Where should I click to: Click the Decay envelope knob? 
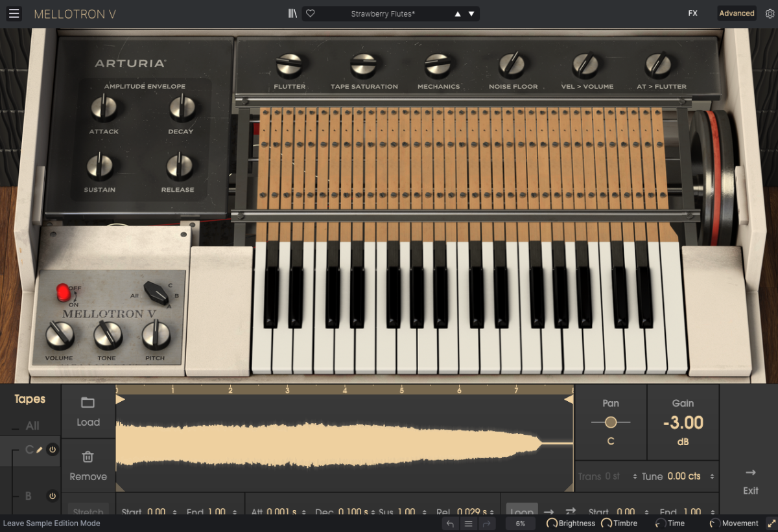(181, 108)
